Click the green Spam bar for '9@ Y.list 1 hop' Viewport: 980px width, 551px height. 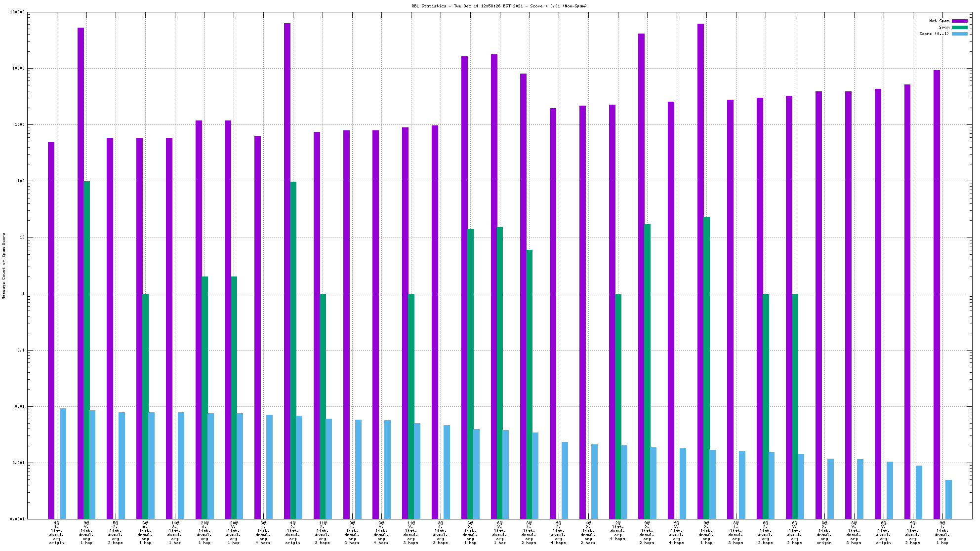(87, 350)
